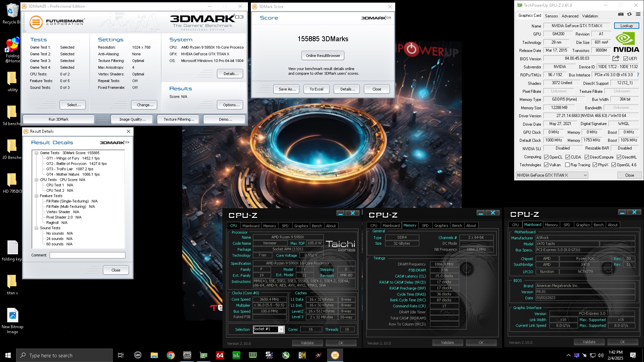The image size is (644, 362).
Task: Open the folding key text file
Action: (x=12, y=251)
